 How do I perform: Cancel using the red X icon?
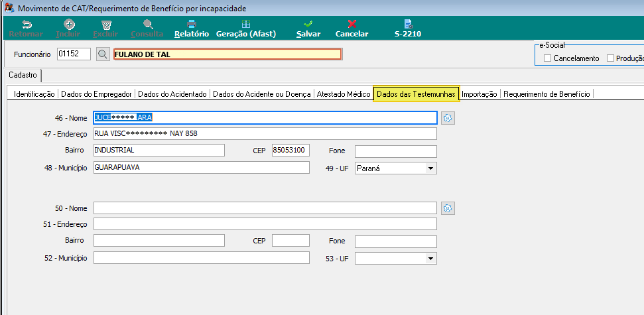point(352,25)
